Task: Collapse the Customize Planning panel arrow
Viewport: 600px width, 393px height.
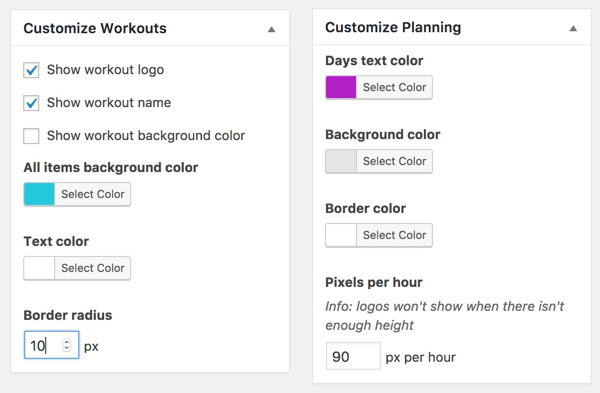Action: pyautogui.click(x=573, y=28)
